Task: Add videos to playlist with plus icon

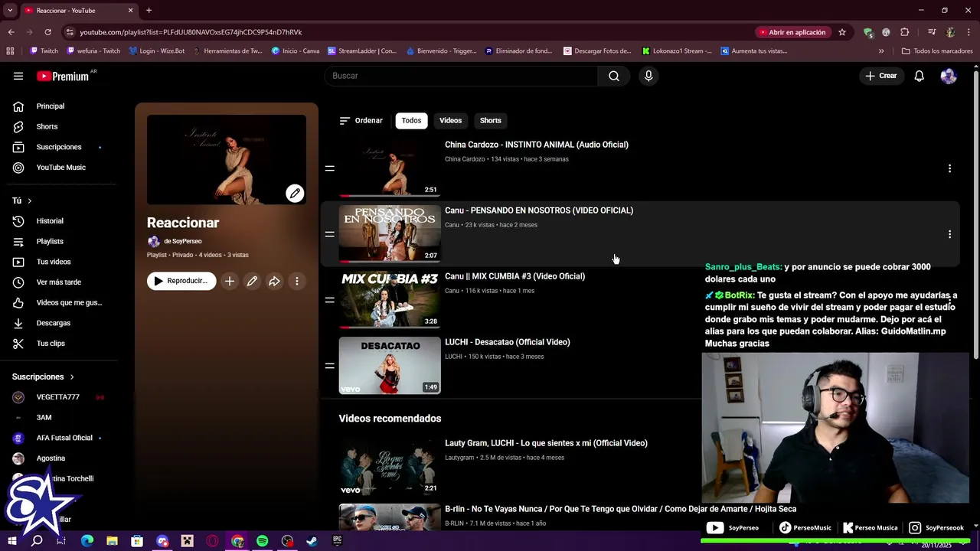Action: (x=229, y=281)
